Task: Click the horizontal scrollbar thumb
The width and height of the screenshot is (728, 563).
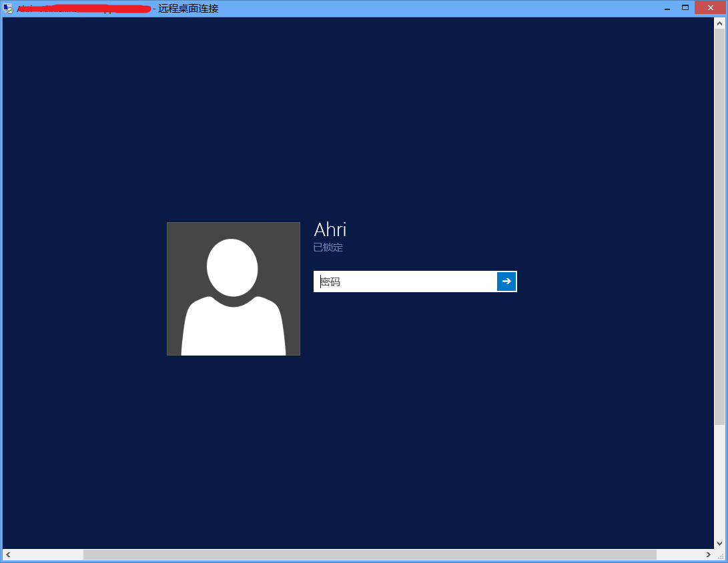Action: 370,555
